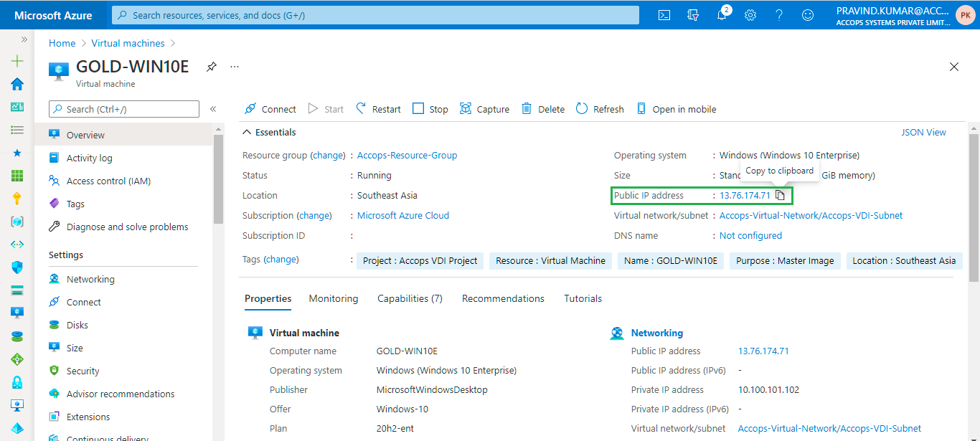Image resolution: width=980 pixels, height=441 pixels.
Task: Click Refresh in the command bar
Action: (600, 109)
